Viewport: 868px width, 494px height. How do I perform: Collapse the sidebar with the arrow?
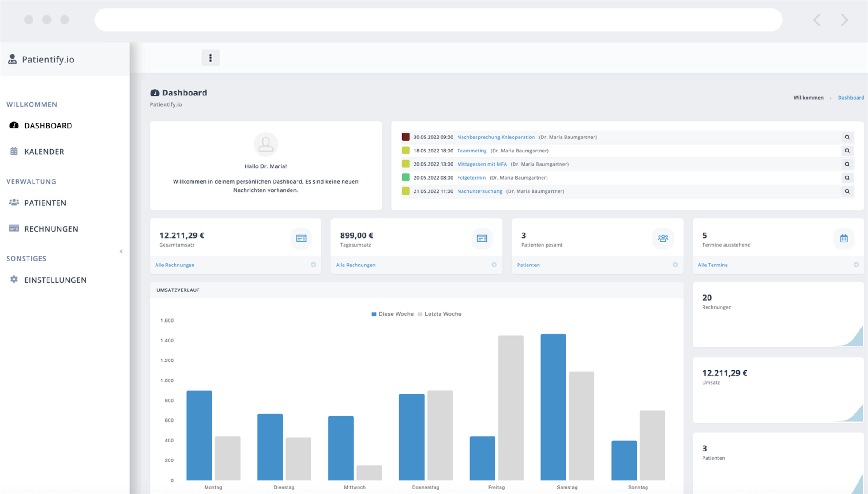121,252
